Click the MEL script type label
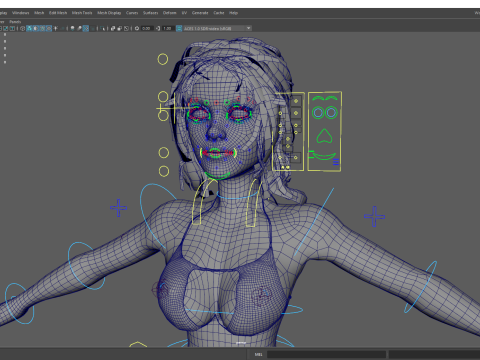The width and height of the screenshot is (480, 360). (x=258, y=354)
